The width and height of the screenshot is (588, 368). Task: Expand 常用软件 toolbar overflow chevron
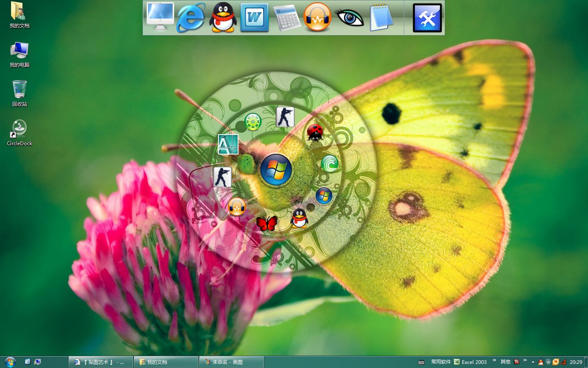tap(494, 361)
